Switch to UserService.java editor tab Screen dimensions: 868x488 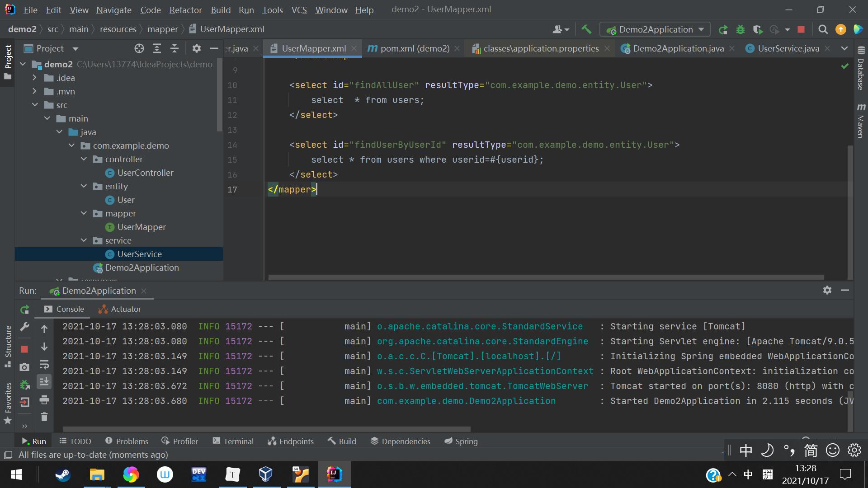[788, 48]
